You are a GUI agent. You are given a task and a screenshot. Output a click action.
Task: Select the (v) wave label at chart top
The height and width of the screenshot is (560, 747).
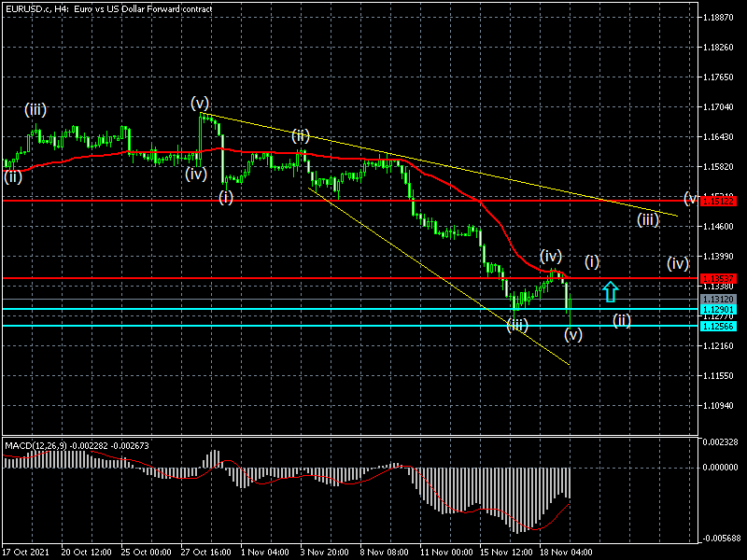(x=200, y=102)
